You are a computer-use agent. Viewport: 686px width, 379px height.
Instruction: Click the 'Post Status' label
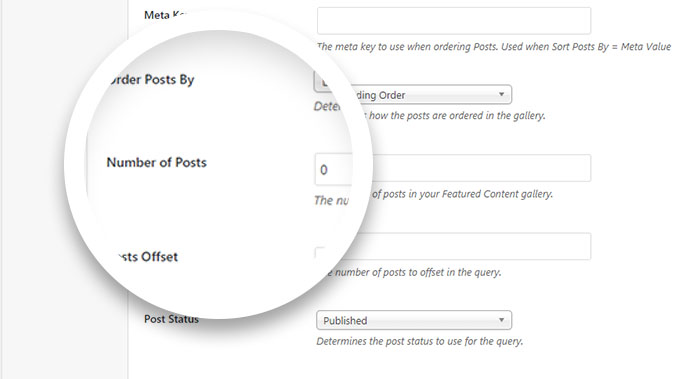pos(172,319)
